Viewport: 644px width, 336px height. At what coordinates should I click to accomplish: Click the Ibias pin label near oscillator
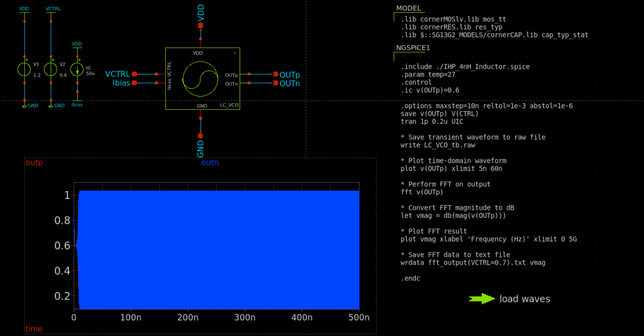point(121,83)
